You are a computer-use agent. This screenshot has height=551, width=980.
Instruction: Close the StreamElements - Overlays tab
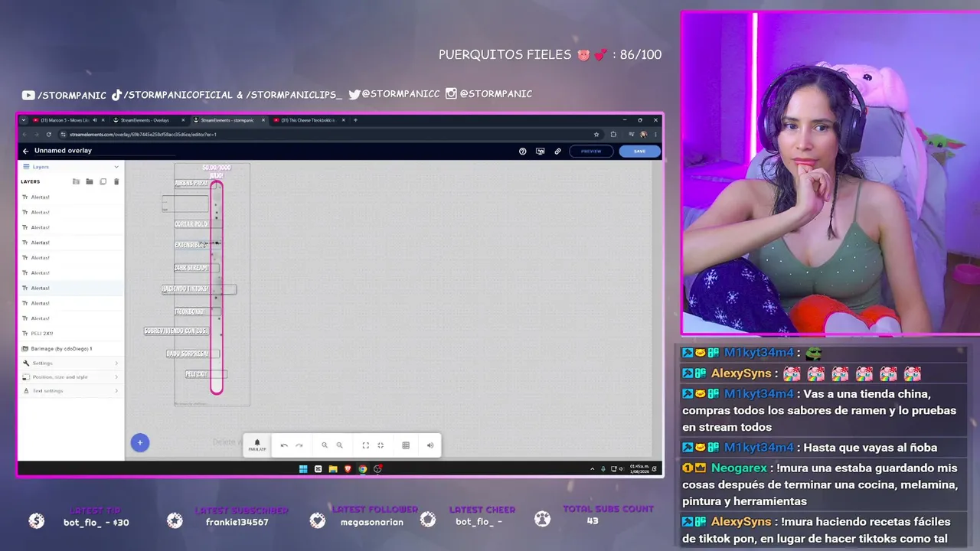point(183,120)
